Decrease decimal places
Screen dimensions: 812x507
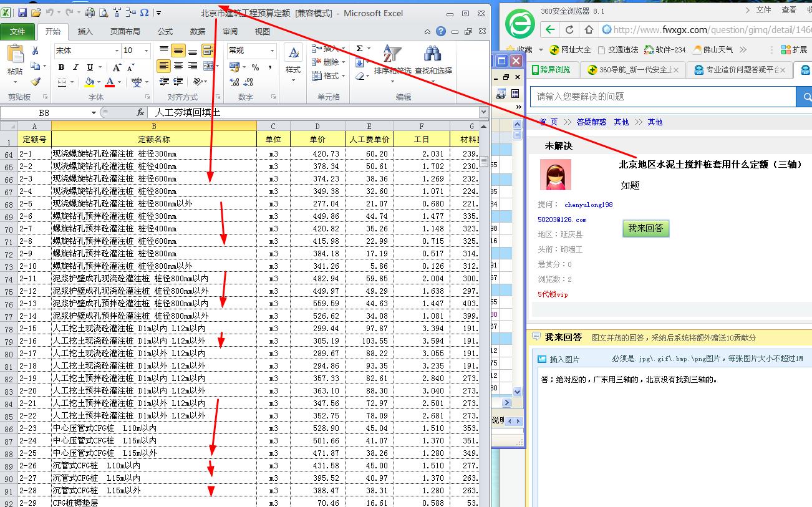tap(249, 82)
